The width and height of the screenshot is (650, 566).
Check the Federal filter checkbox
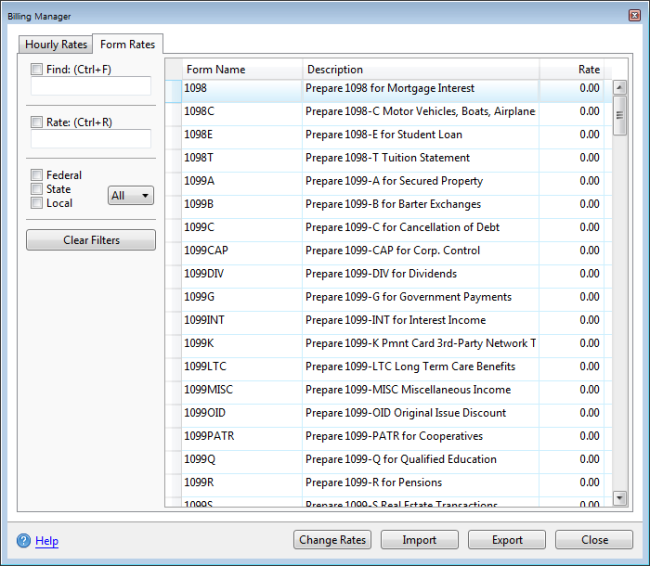37,176
